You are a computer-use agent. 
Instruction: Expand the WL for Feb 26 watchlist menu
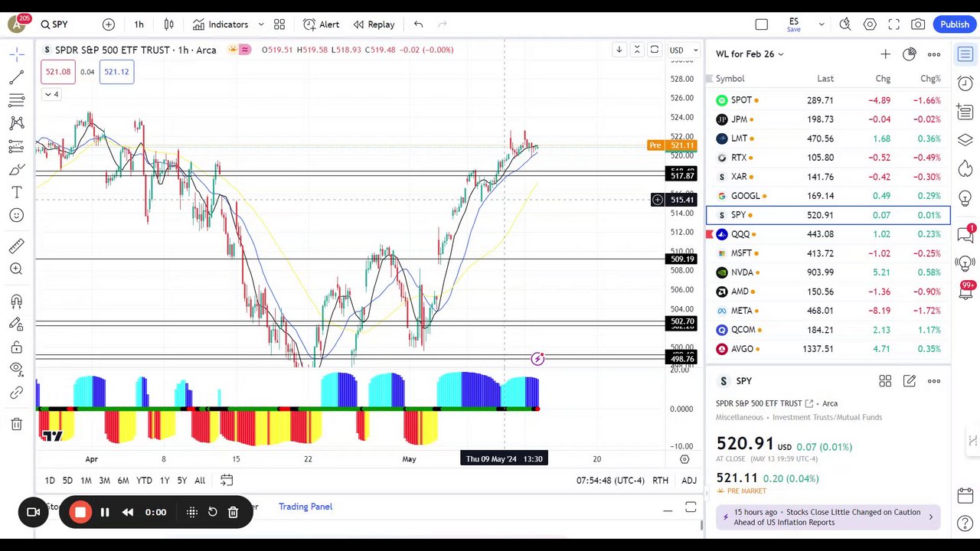coord(750,54)
